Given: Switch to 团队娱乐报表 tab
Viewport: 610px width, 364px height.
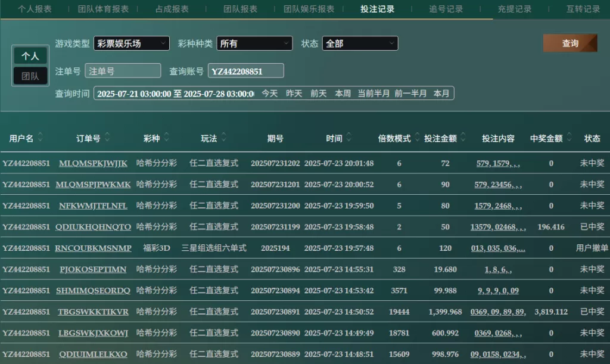Looking at the screenshot, I should tap(309, 9).
